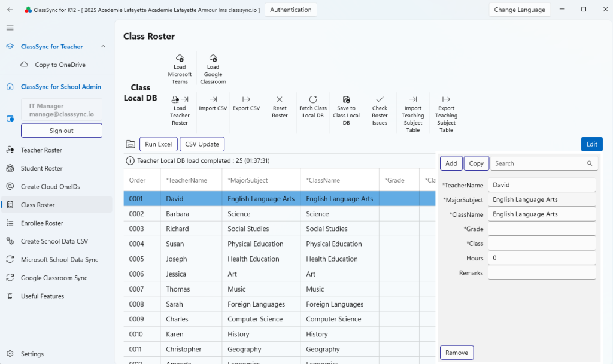Viewport: 613px width, 364px height.
Task: Click the TeacherName column header
Action: [x=191, y=180]
